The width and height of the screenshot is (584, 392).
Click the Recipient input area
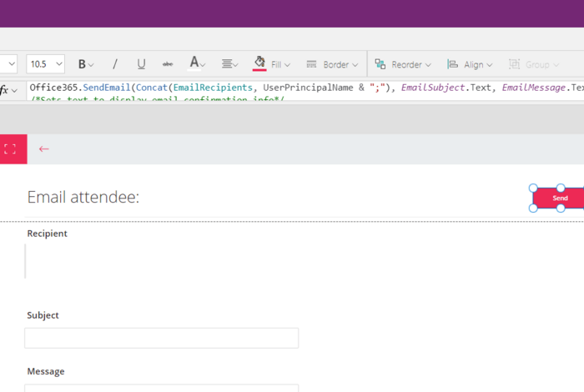162,261
